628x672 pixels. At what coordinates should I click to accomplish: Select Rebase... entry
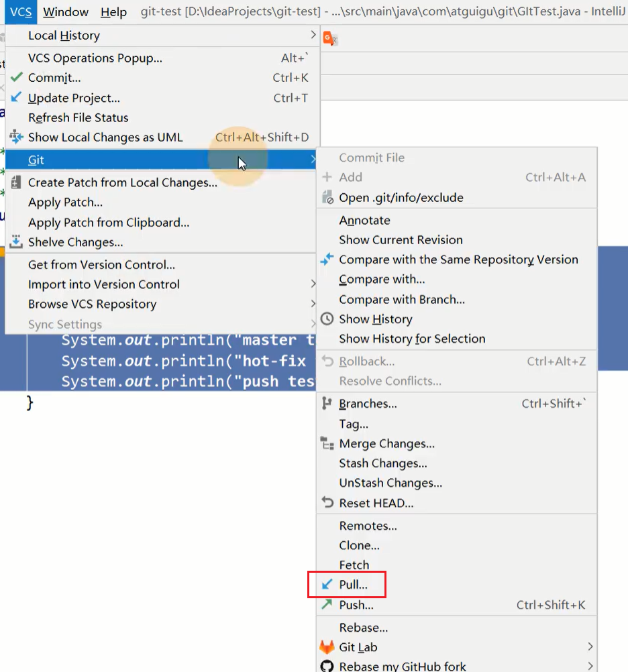[x=456, y=628]
